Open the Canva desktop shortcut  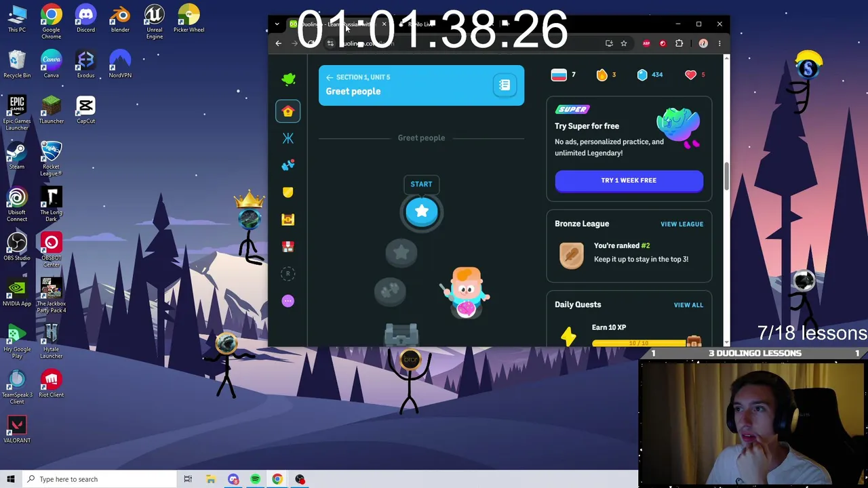point(51,64)
